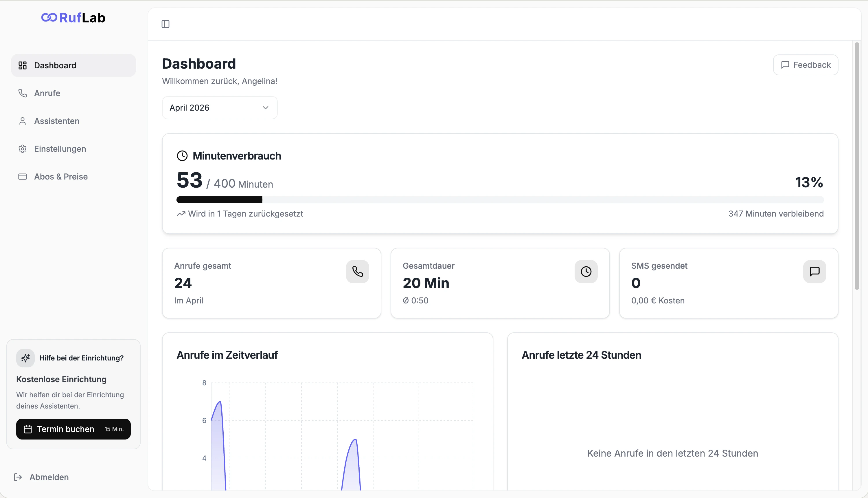
Task: Open Assistenten from the sidebar
Action: (73, 121)
